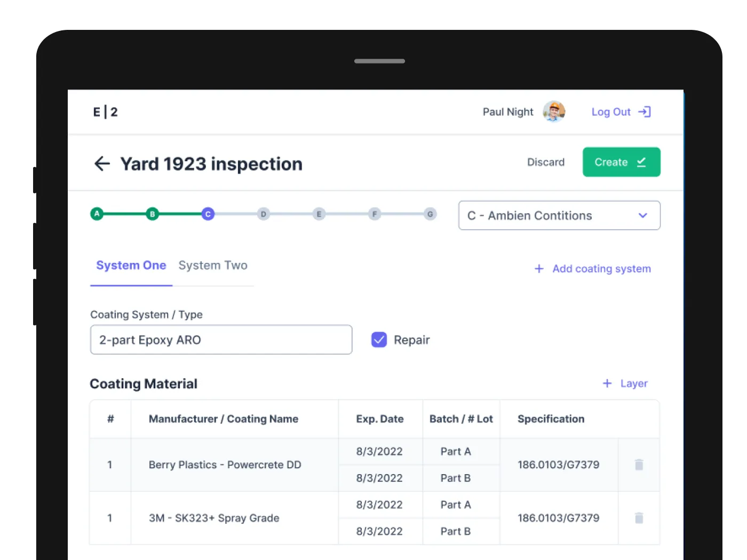Click the E|2 logo
The image size is (747, 560).
[105, 112]
